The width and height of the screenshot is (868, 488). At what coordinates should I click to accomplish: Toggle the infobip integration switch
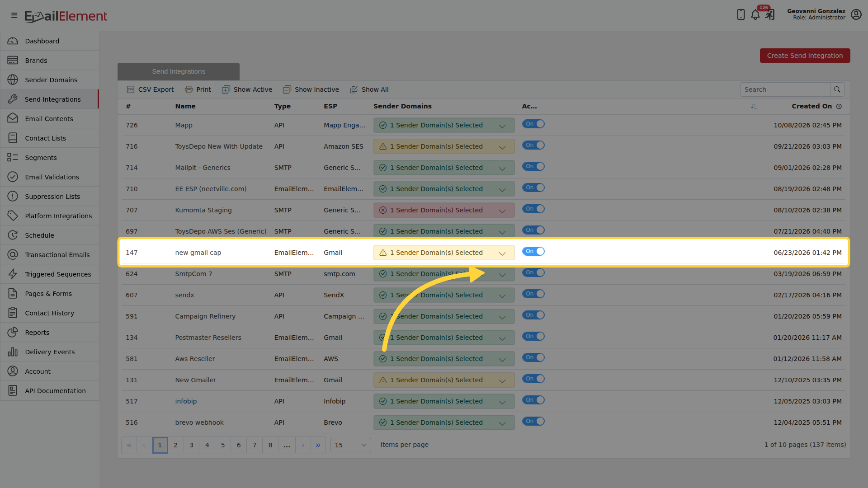[533, 400]
